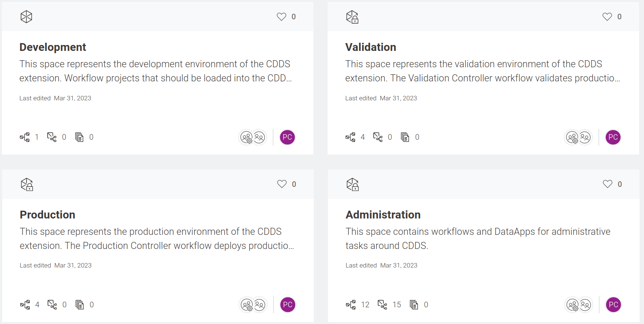Screen dimensions: 644x324
Task: Click the components count icon in Administration
Action: (382, 305)
